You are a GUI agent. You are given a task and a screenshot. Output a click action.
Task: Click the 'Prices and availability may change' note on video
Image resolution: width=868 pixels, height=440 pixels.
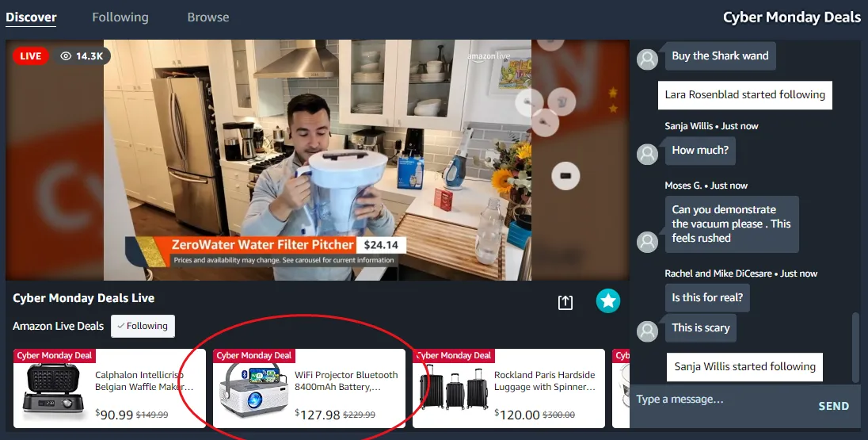pyautogui.click(x=284, y=260)
